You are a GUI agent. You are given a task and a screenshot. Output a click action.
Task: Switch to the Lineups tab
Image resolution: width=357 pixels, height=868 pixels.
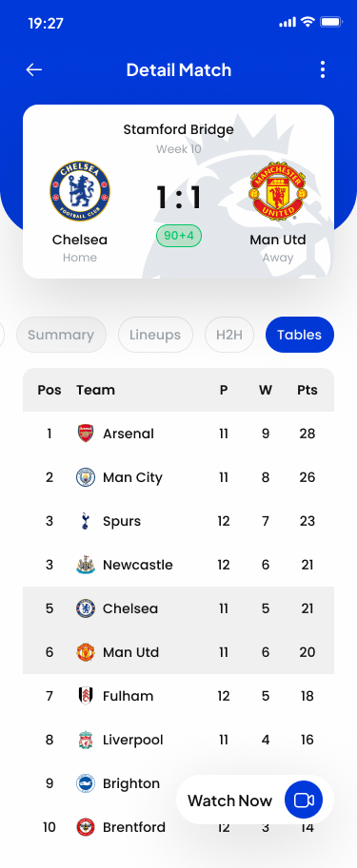point(155,335)
